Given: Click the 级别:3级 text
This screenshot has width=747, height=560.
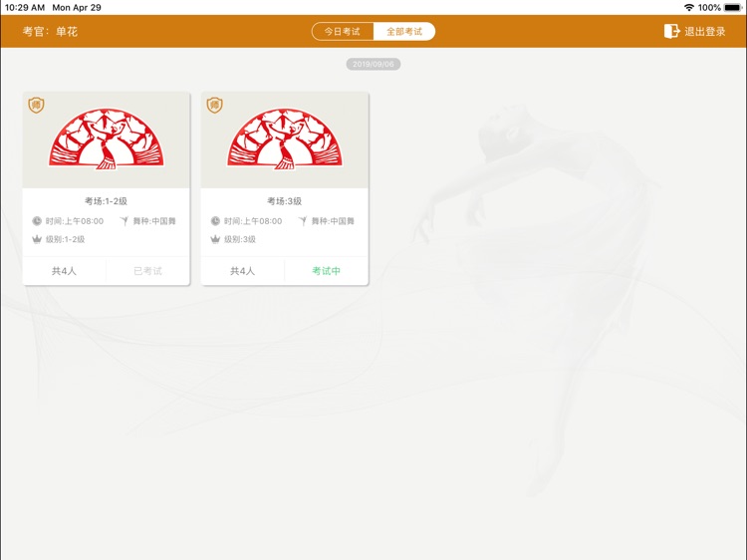Looking at the screenshot, I should click(x=240, y=239).
